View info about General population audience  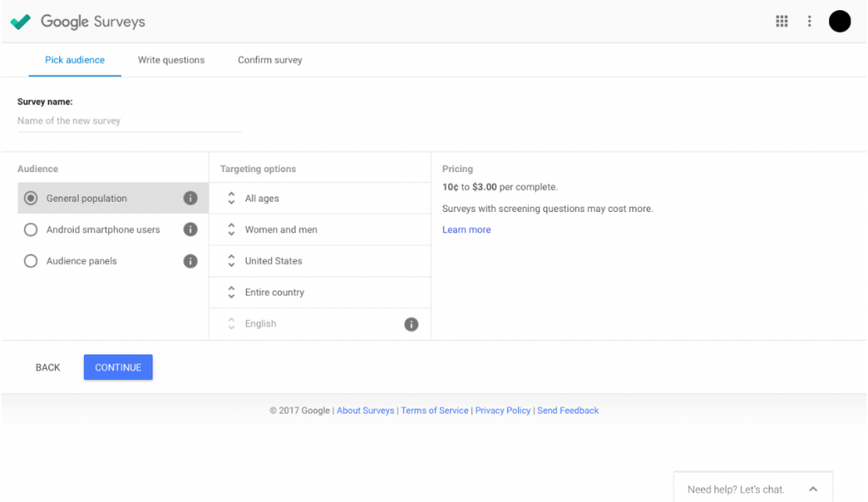click(x=191, y=198)
